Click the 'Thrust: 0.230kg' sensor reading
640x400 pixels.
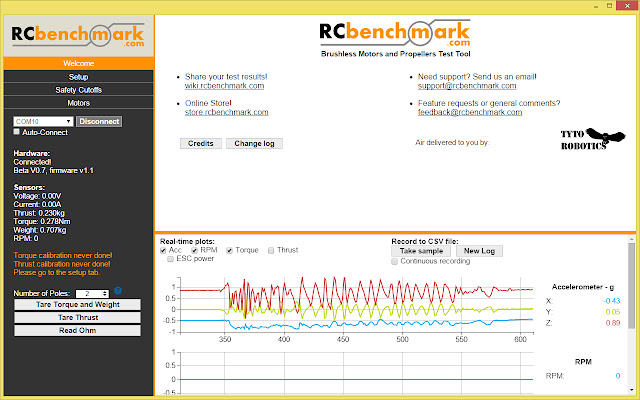(39, 213)
